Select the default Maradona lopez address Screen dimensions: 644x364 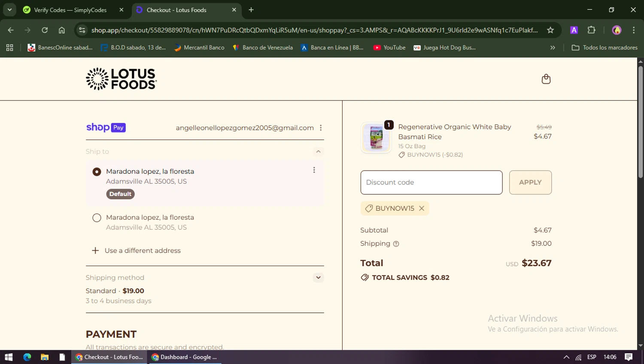click(x=97, y=171)
